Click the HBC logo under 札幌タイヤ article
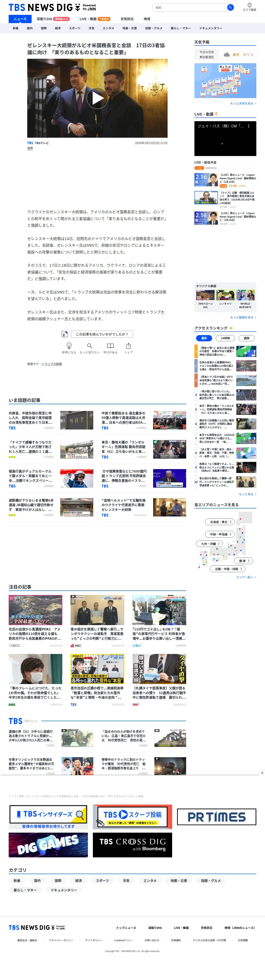The height and width of the screenshot is (980, 265). pyautogui.click(x=136, y=705)
